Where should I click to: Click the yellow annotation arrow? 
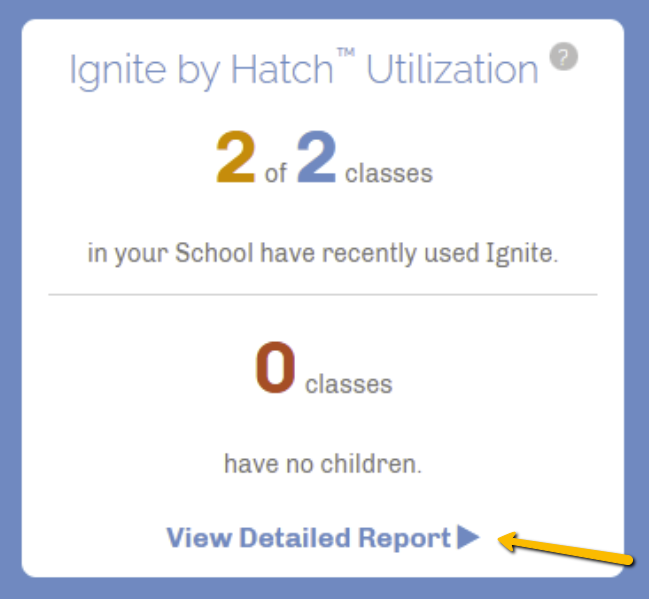pos(566,551)
